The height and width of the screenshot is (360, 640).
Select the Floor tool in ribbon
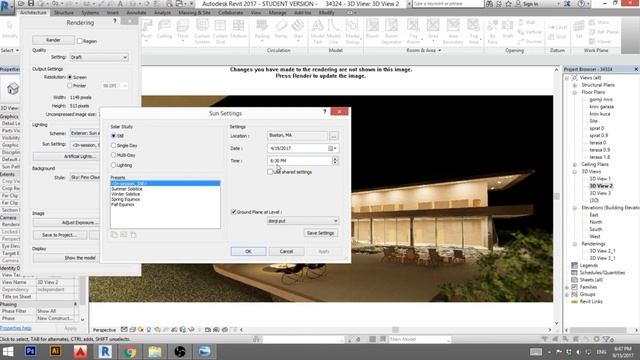[183, 31]
